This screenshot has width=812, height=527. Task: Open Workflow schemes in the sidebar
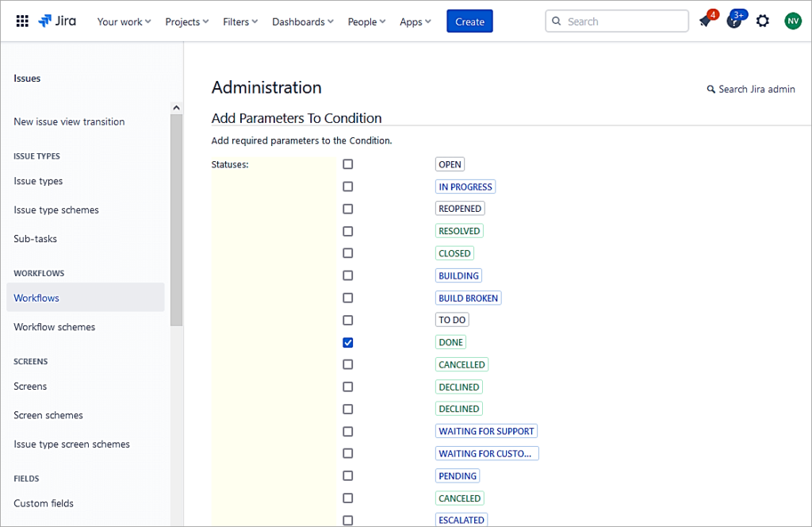pyautogui.click(x=54, y=326)
